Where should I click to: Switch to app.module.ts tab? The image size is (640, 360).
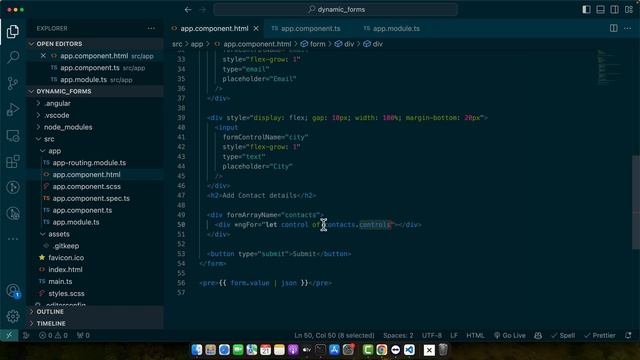pyautogui.click(x=396, y=28)
